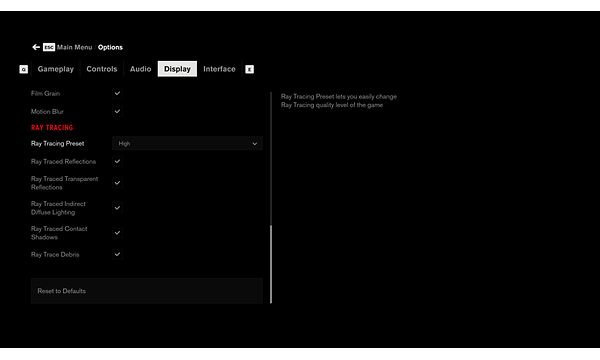Viewport: 600px width, 360px height.
Task: Toggle Ray Traced Contact Shadows checkbox
Action: (x=117, y=233)
